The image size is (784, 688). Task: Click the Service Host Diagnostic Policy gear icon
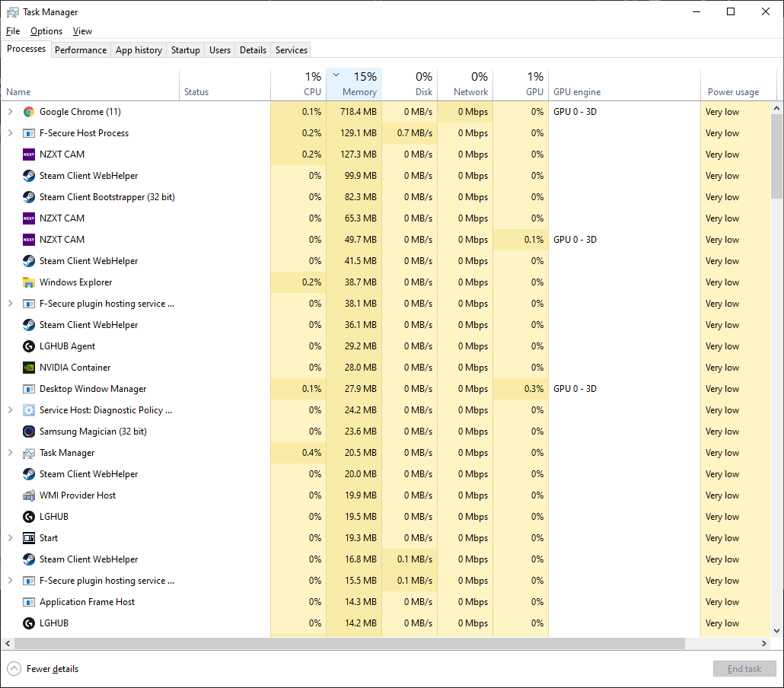(29, 410)
